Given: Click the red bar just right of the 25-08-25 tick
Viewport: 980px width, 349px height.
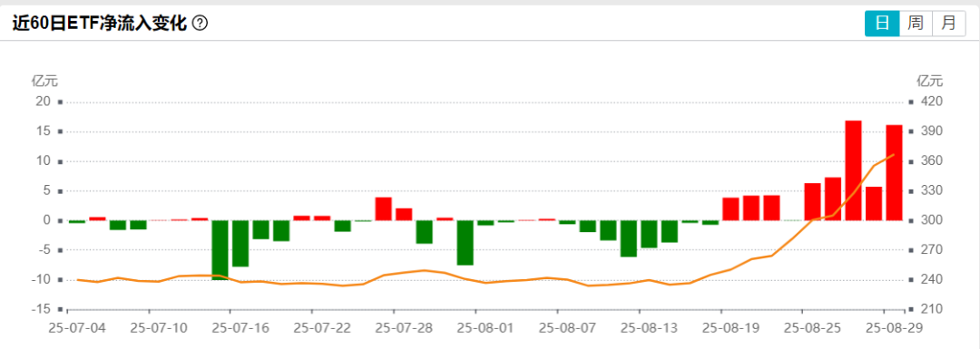Looking at the screenshot, I should pos(812,201).
